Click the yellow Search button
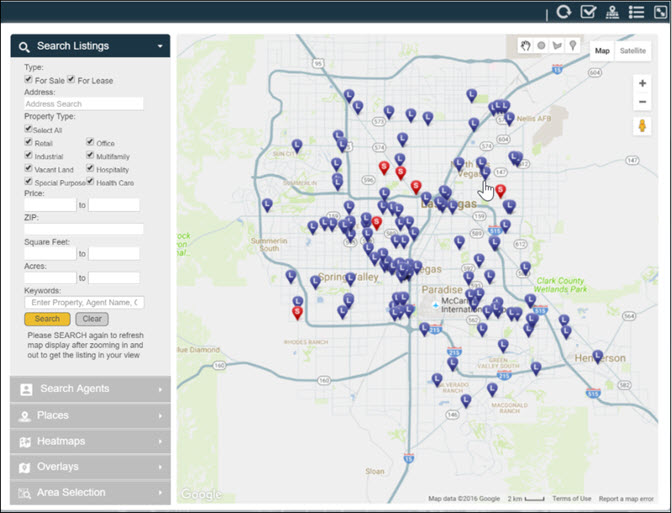 click(47, 319)
